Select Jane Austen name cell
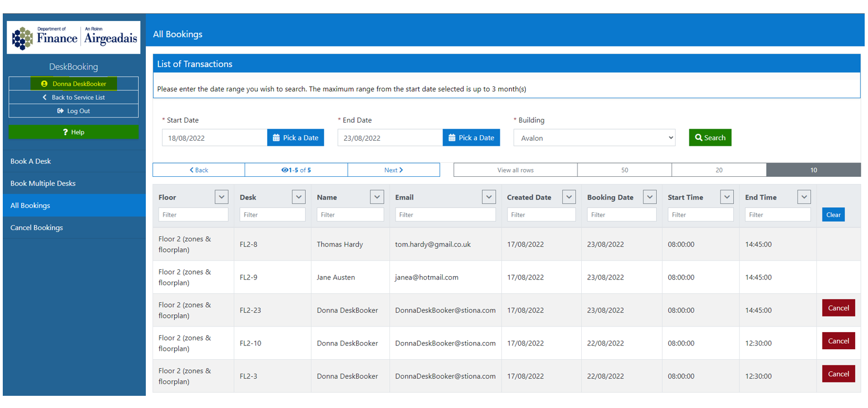Viewport: 868px width, 408px height. (350, 277)
